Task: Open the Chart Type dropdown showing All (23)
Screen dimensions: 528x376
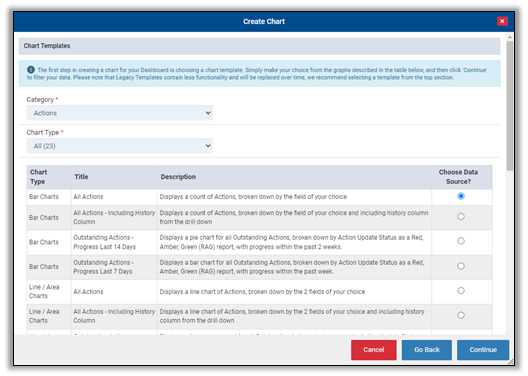Action: coord(120,146)
